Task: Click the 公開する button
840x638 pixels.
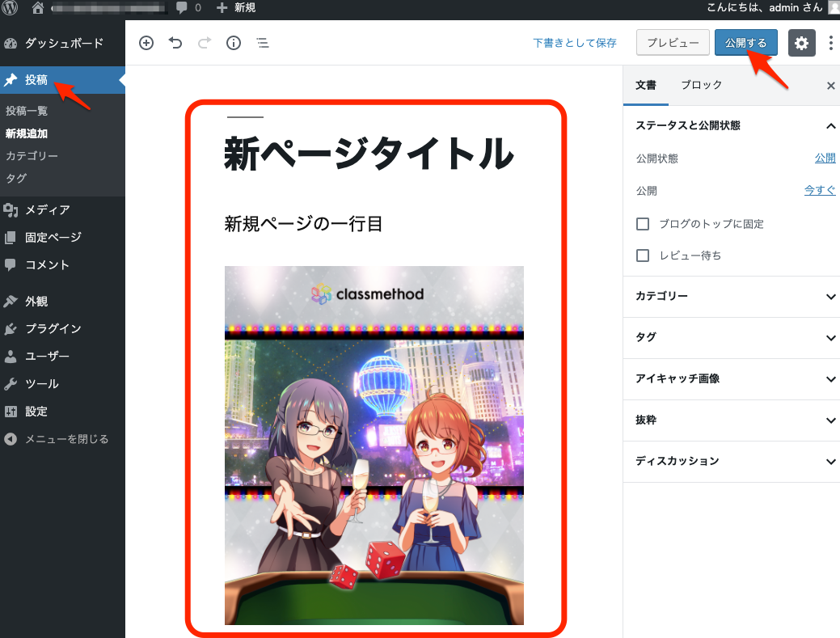Action: click(x=745, y=43)
